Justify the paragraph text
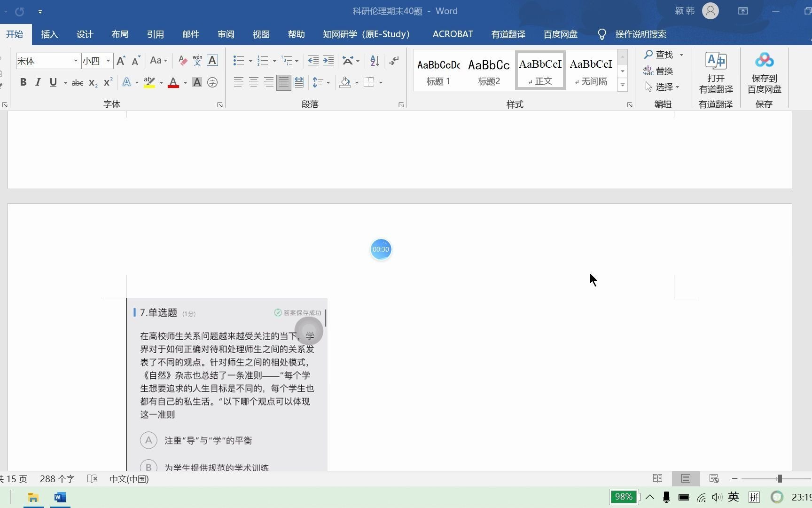 284,82
